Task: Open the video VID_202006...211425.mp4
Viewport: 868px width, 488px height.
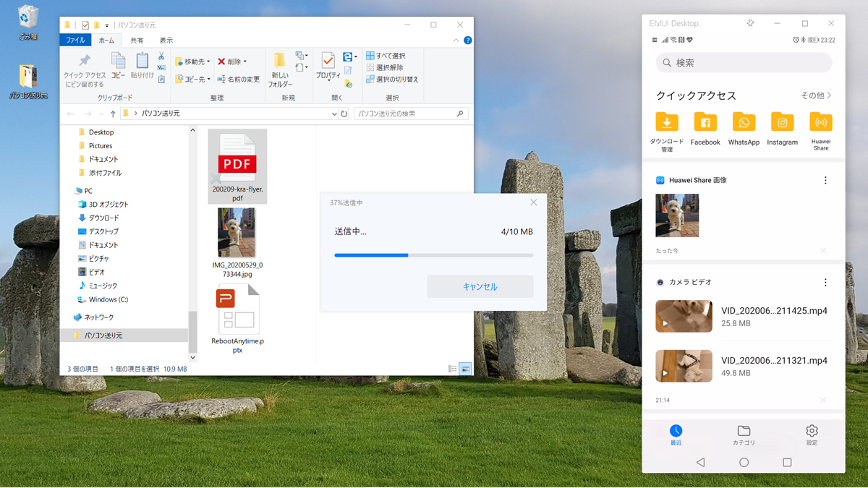Action: point(744,317)
